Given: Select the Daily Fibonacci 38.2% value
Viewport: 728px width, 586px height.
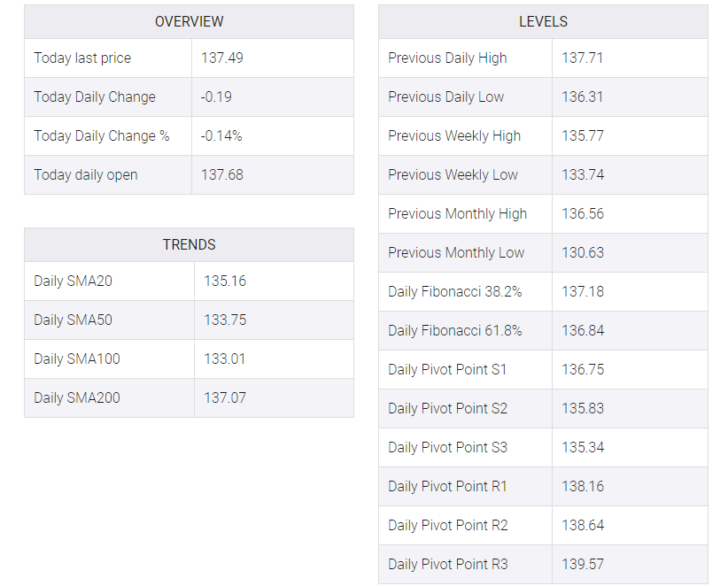Looking at the screenshot, I should point(583,292).
